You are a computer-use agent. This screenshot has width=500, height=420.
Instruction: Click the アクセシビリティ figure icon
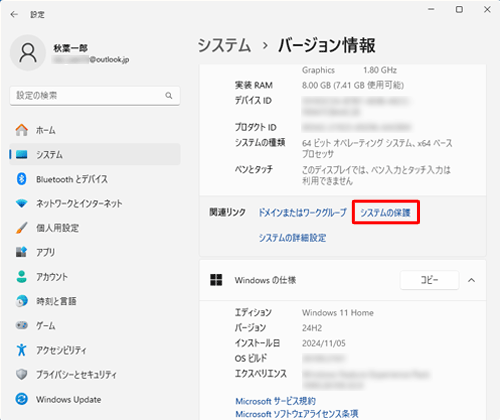pyautogui.click(x=22, y=350)
